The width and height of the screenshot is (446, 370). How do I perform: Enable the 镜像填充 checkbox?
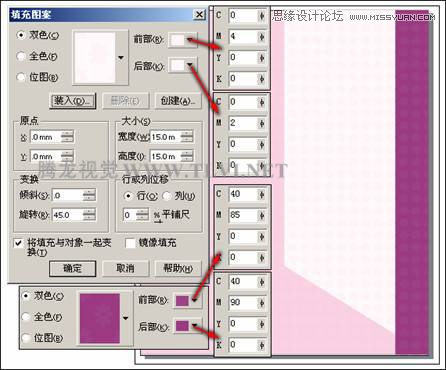pos(130,243)
